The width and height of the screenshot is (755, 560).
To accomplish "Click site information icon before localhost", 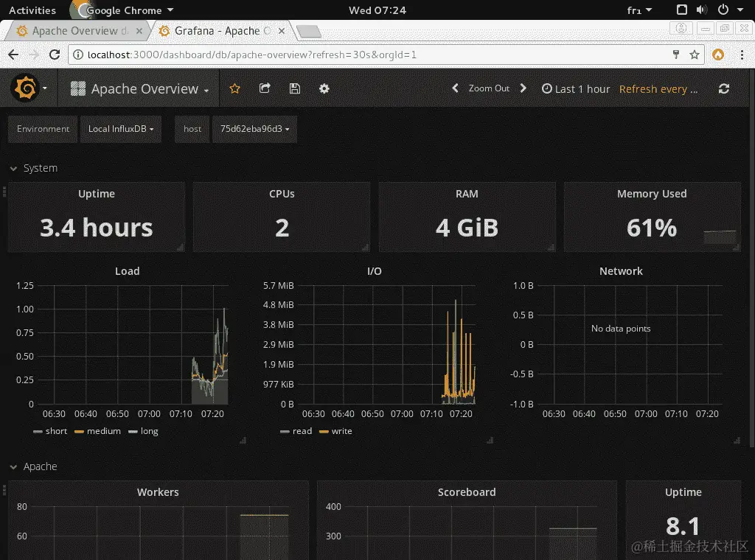I will click(77, 55).
